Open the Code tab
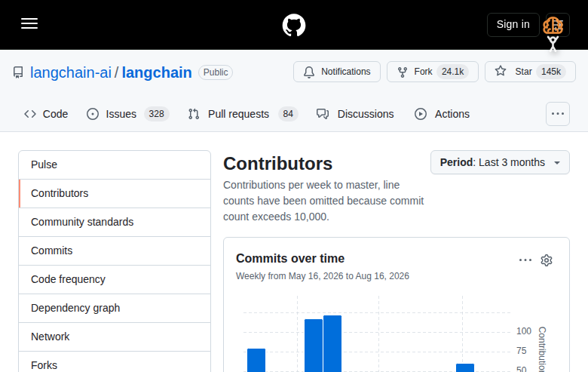 46,114
